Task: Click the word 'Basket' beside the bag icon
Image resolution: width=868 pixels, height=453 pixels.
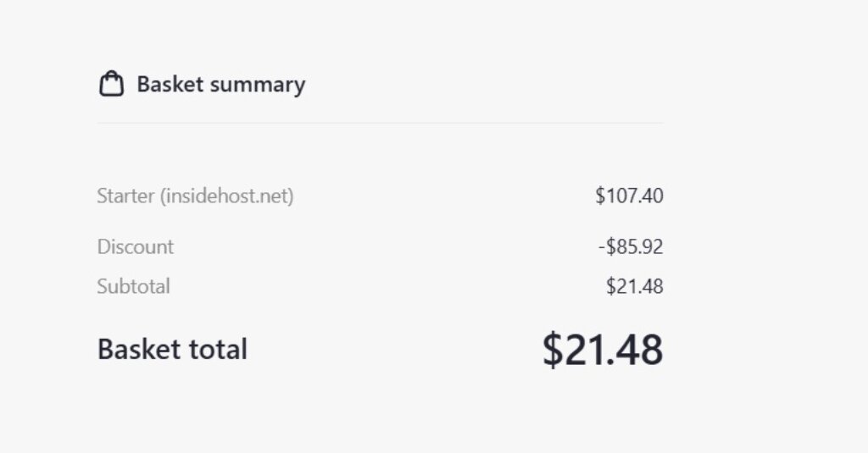Action: (170, 85)
